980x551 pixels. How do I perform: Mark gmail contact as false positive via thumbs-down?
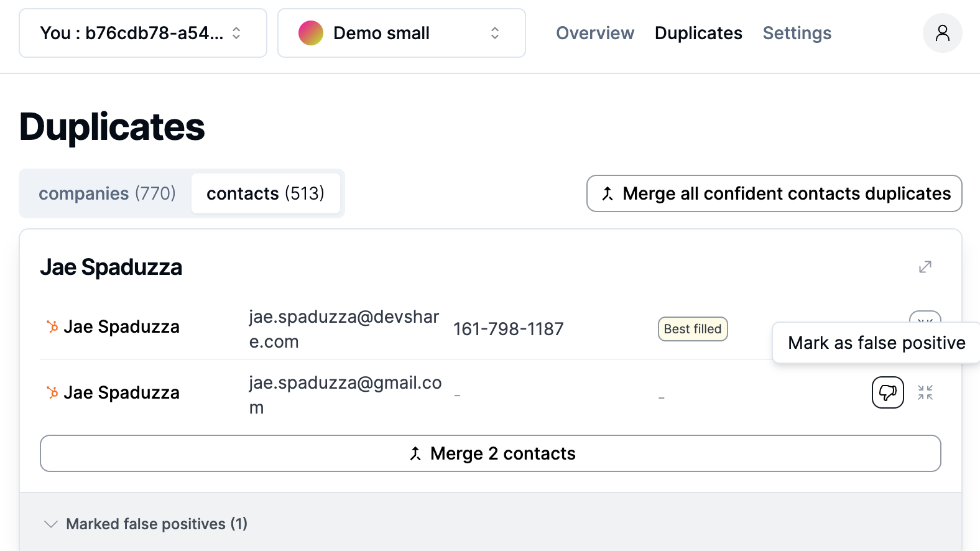[x=887, y=392]
